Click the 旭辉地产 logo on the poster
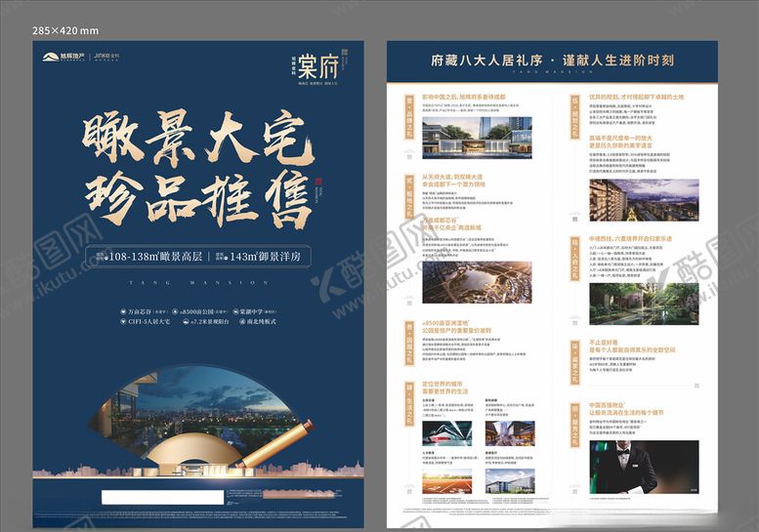759x532 pixels. [x=63, y=57]
